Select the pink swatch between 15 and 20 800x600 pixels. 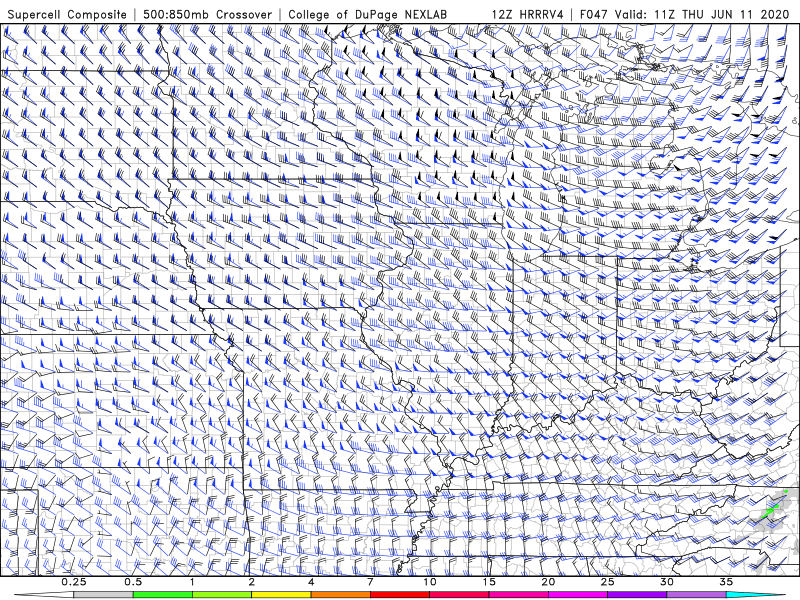518,595
